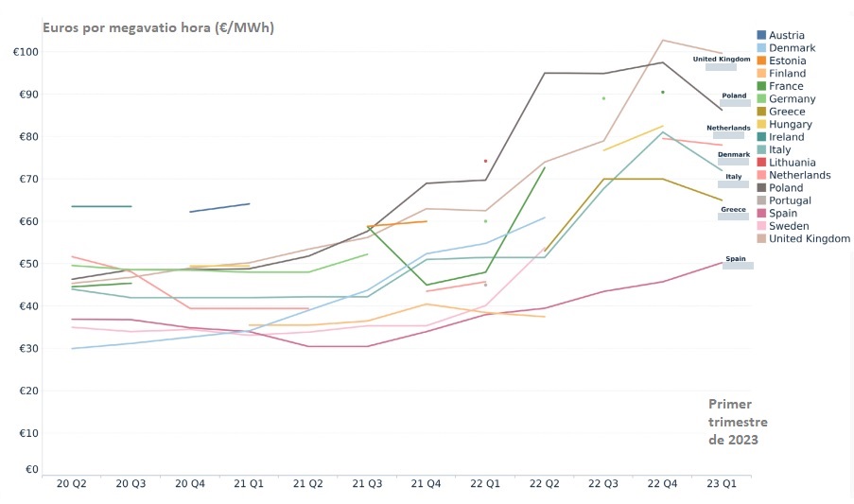Select 23 Q1 on the time axis
Image resolution: width=854 pixels, height=504 pixels.
722,484
